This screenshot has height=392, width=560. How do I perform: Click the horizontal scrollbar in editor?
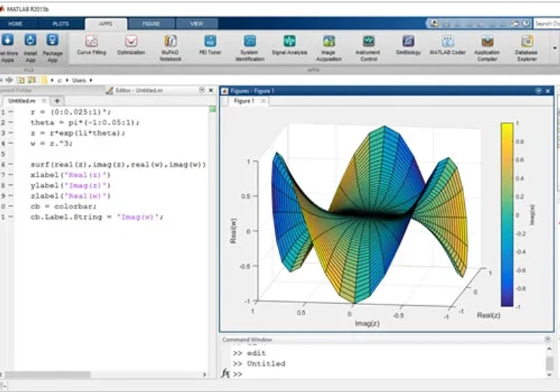48,374
